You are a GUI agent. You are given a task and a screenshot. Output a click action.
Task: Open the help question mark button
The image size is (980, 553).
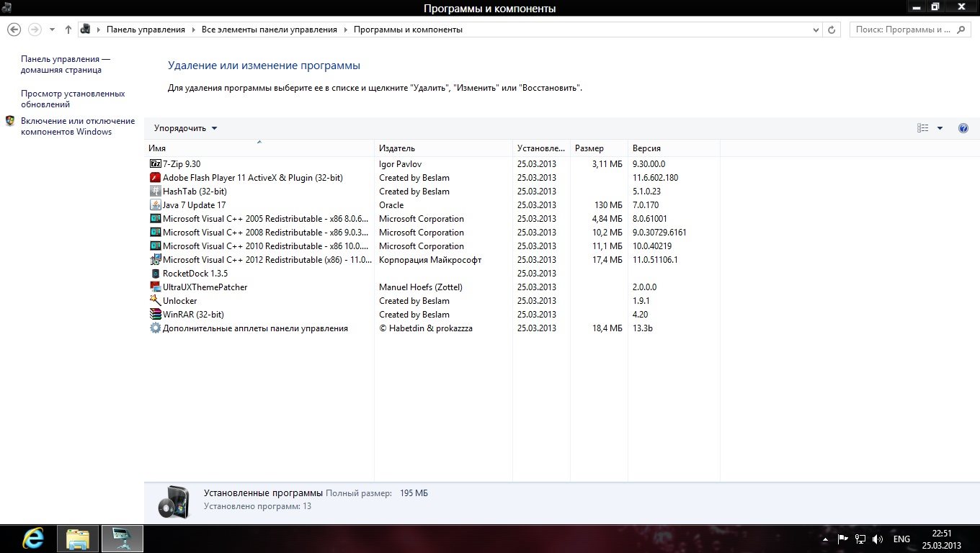click(x=963, y=128)
